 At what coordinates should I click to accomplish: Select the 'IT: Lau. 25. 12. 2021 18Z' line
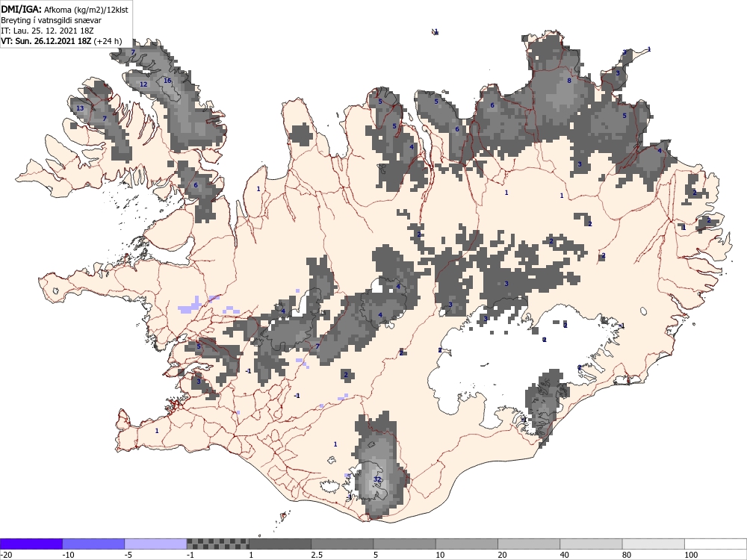47,31
